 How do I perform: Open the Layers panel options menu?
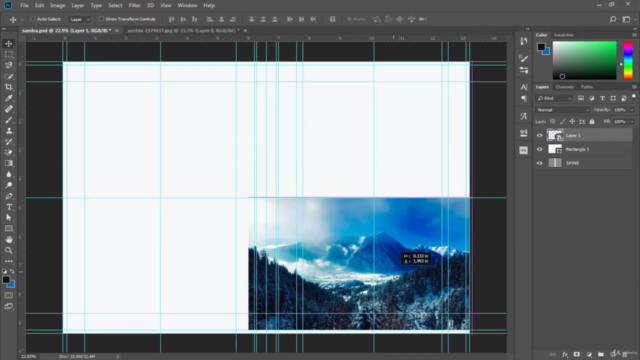pyautogui.click(x=634, y=87)
